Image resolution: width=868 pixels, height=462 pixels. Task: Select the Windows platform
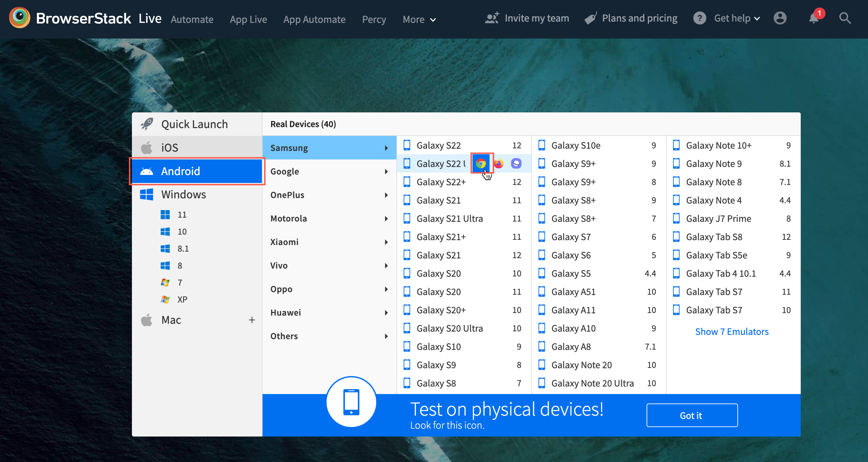[184, 194]
